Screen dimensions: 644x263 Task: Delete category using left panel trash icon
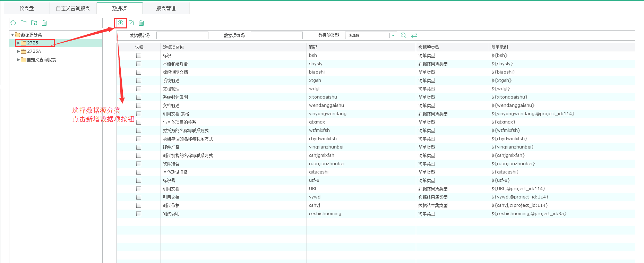point(44,23)
